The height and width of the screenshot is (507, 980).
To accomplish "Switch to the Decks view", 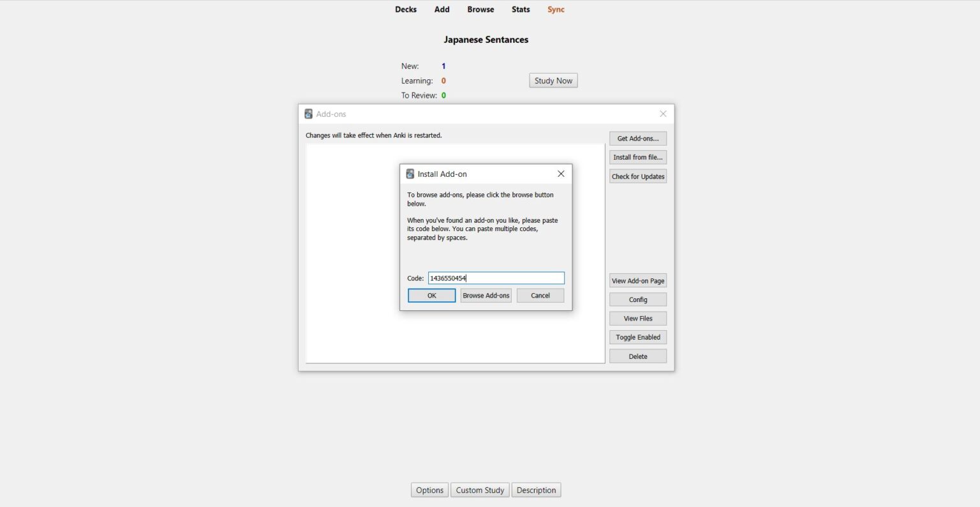I will 406,9.
